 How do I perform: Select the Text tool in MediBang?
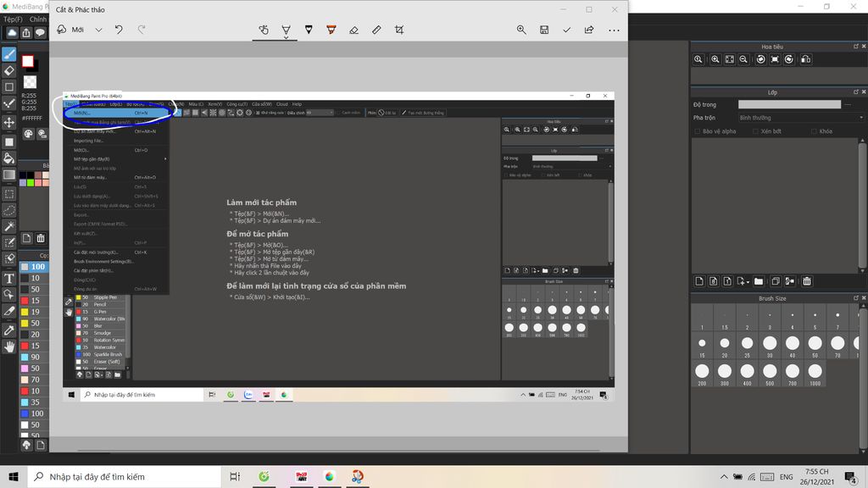(x=8, y=278)
